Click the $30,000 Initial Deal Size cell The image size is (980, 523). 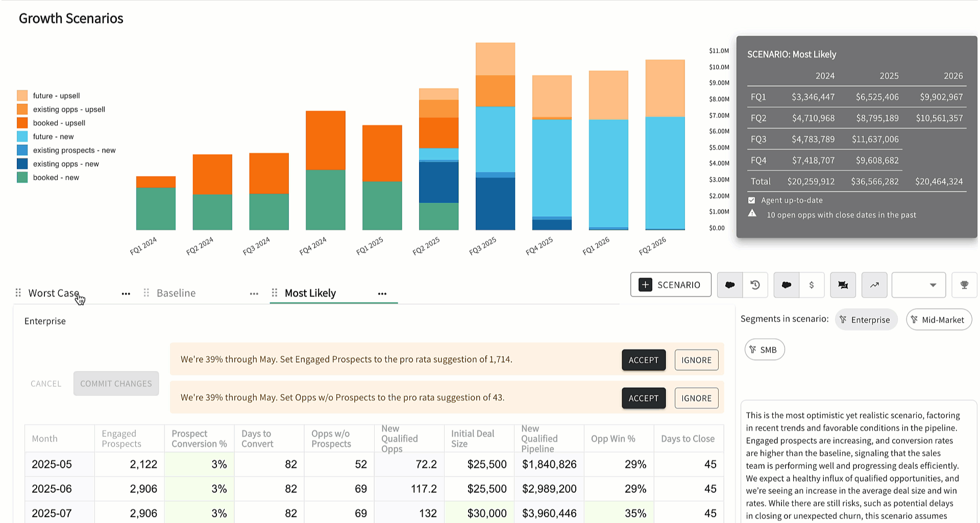[479, 513]
